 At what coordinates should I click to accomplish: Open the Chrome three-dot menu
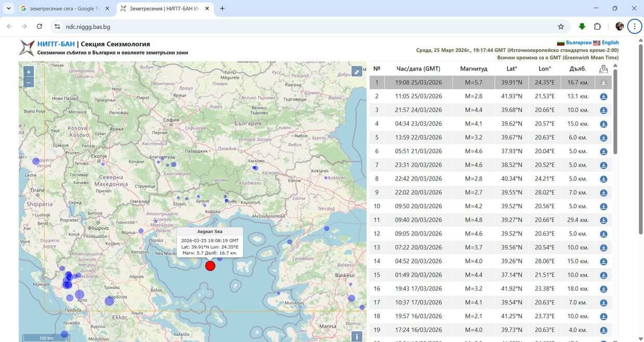635,26
